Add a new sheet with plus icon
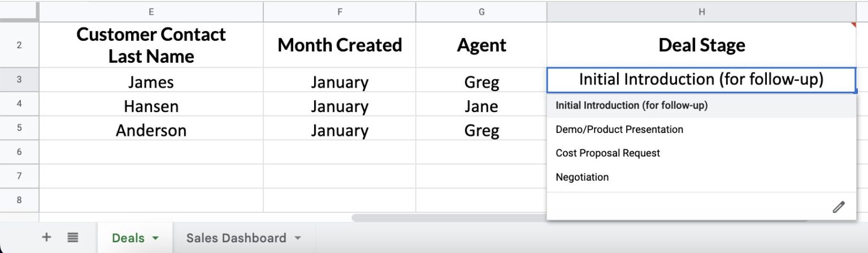 (x=46, y=237)
